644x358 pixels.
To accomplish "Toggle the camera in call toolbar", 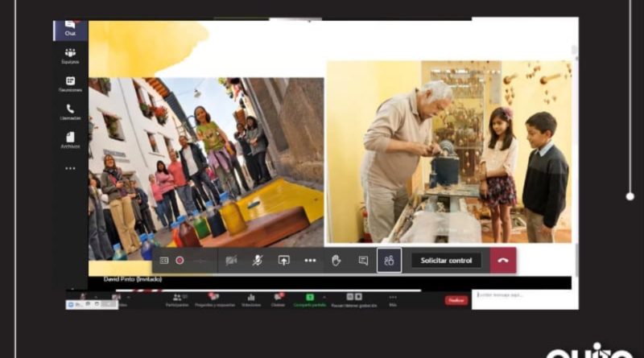I will point(231,261).
